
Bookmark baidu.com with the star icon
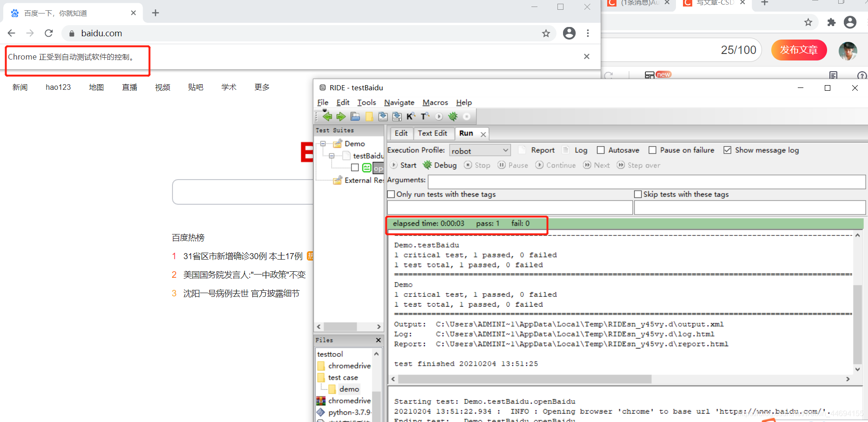tap(546, 33)
